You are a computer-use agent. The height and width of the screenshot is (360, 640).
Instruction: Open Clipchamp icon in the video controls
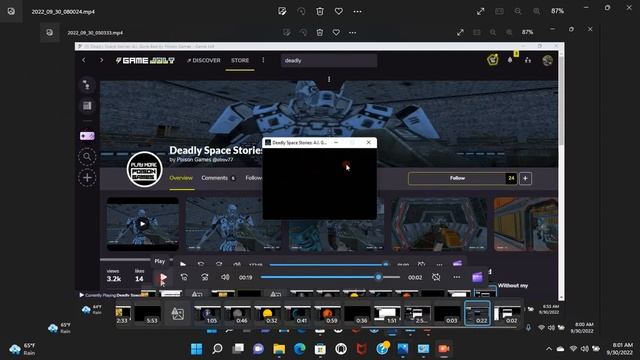[477, 278]
